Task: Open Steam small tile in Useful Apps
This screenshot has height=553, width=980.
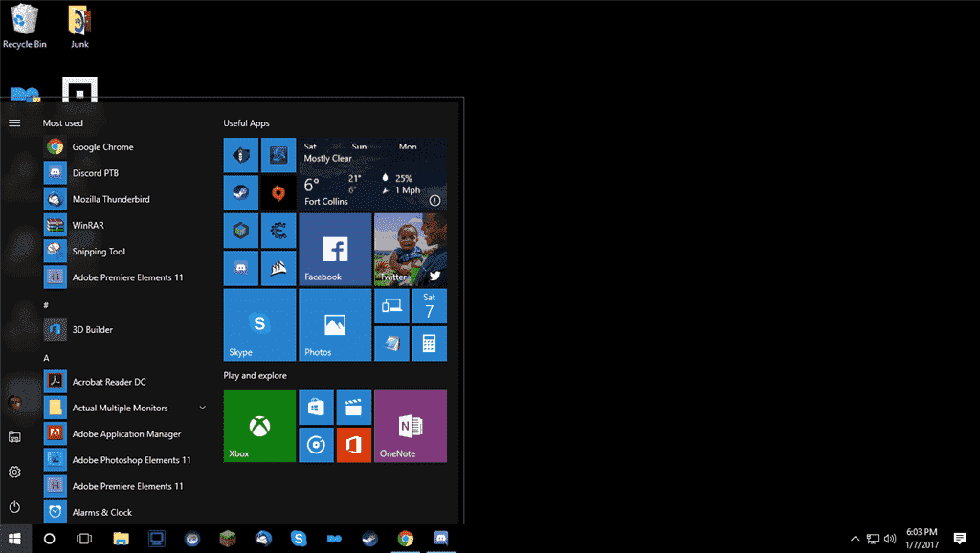Action: coord(240,193)
